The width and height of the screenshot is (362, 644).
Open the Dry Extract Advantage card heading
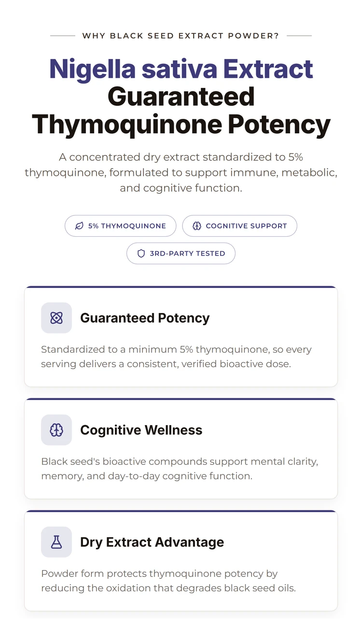click(152, 542)
